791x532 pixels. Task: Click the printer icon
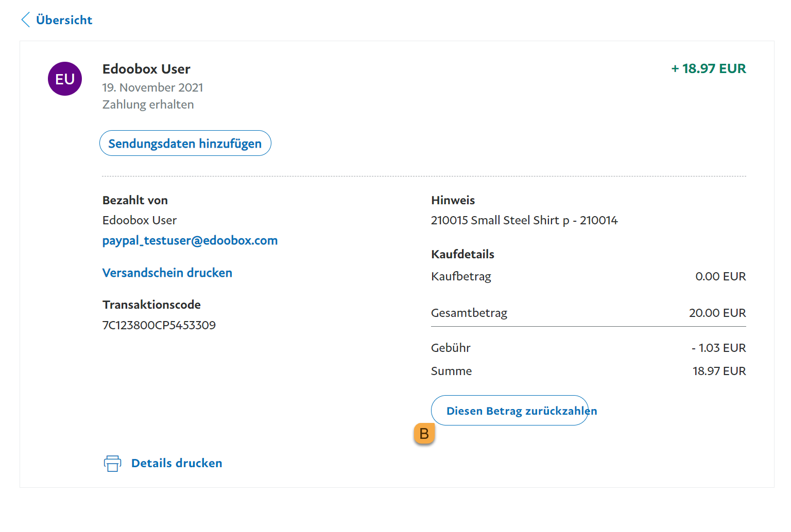(112, 463)
